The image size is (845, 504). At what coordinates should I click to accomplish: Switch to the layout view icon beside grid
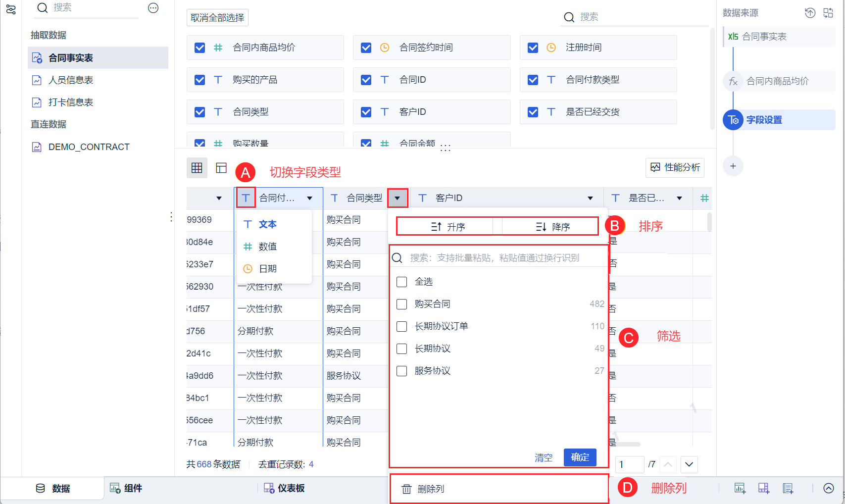click(221, 168)
